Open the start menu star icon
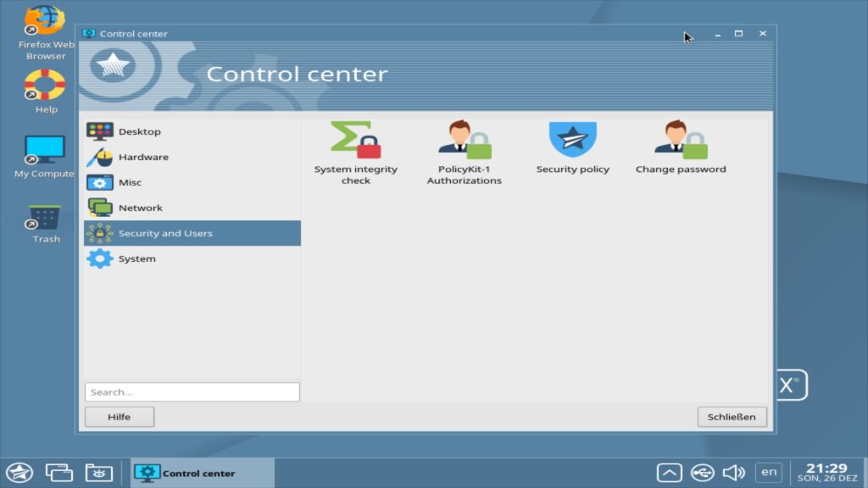This screenshot has height=488, width=868. [19, 473]
